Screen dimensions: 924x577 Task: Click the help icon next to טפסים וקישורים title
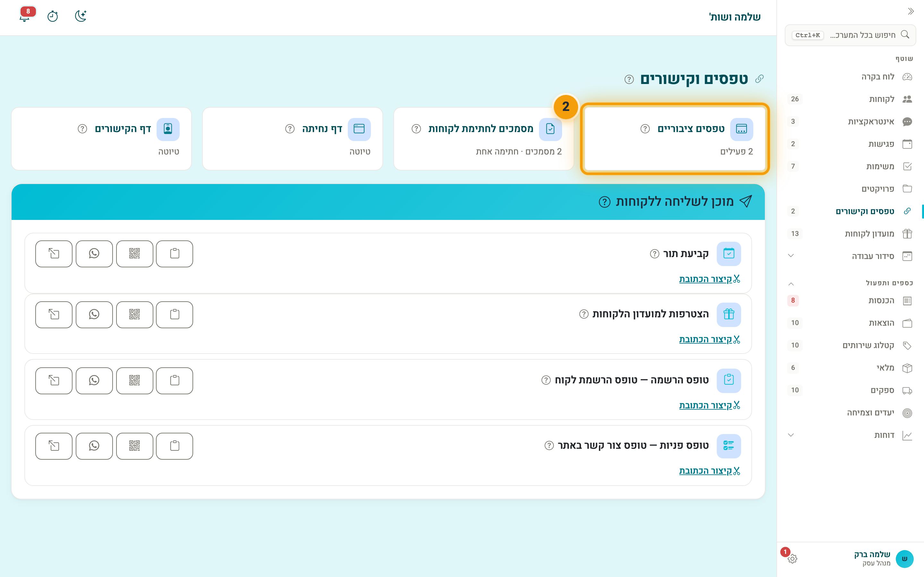pyautogui.click(x=629, y=79)
